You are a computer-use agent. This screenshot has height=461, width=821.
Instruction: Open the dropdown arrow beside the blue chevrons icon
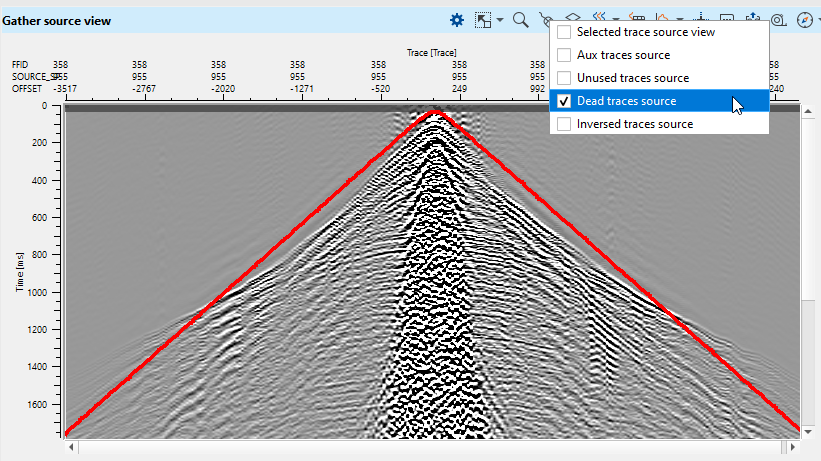tap(615, 18)
